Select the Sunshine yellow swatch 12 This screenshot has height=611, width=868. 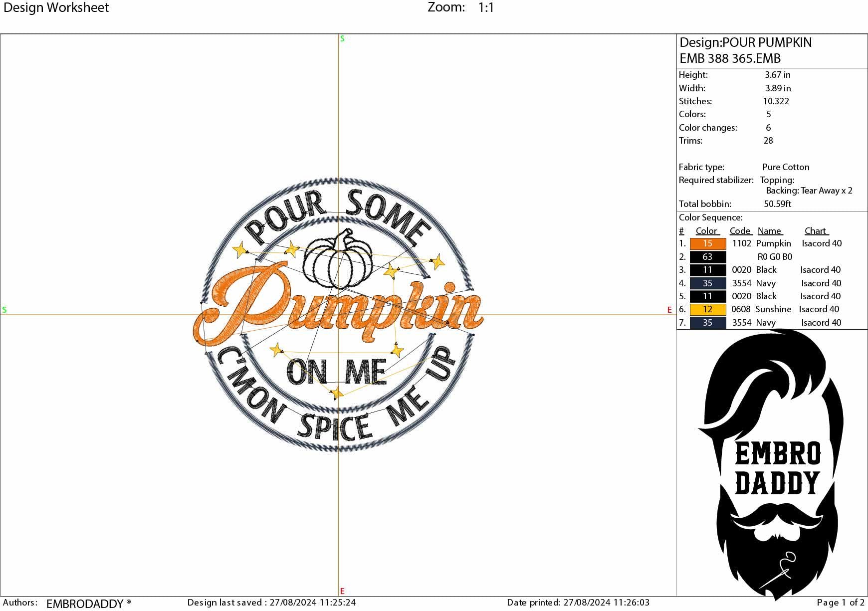(x=707, y=309)
